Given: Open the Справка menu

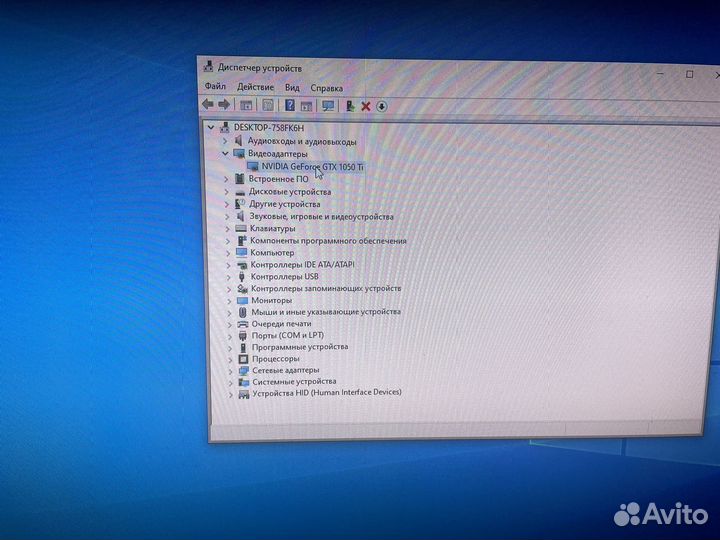Looking at the screenshot, I should [x=327, y=88].
